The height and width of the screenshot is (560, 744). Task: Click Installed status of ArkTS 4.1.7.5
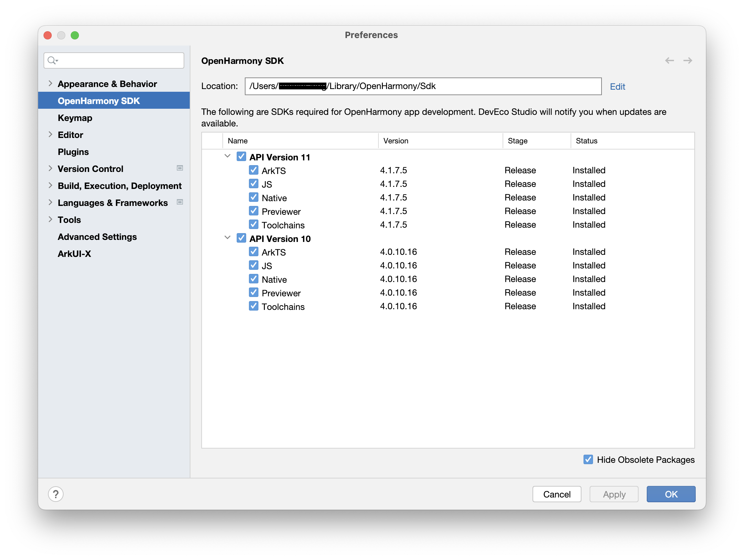pos(589,170)
